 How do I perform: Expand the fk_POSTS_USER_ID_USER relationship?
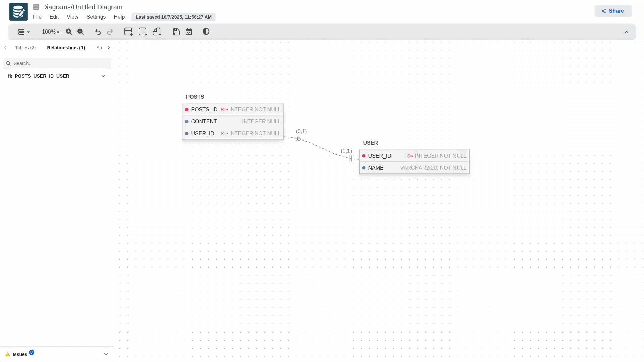pyautogui.click(x=103, y=76)
